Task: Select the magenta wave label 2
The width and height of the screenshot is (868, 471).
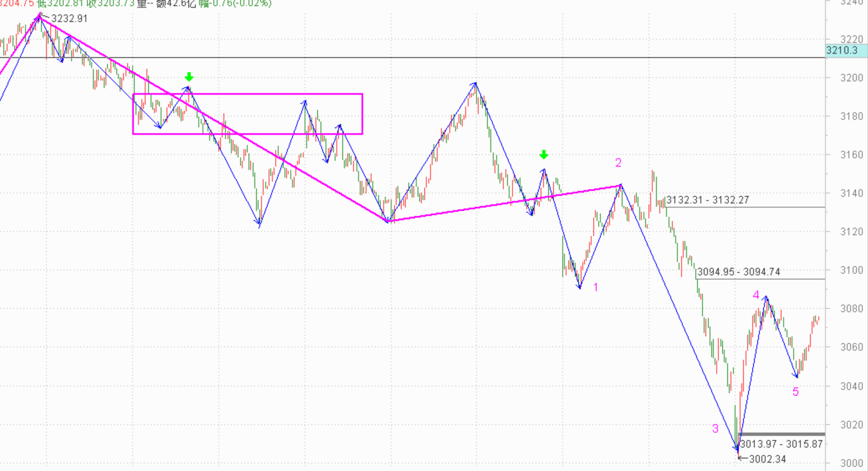Action: click(618, 163)
